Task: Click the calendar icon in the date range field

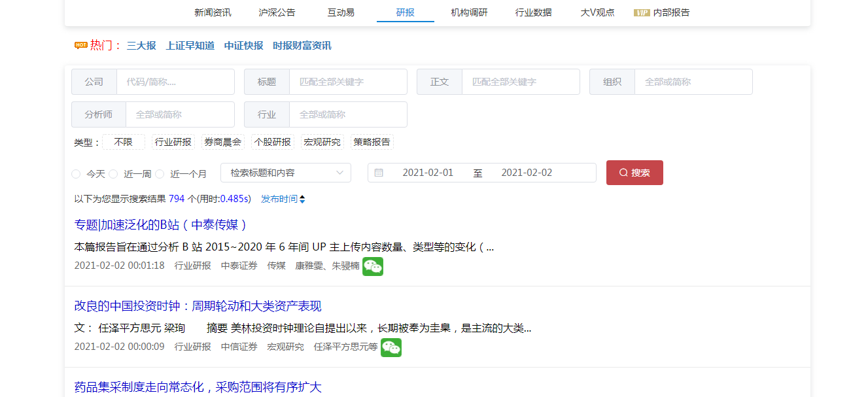Action: pos(379,173)
